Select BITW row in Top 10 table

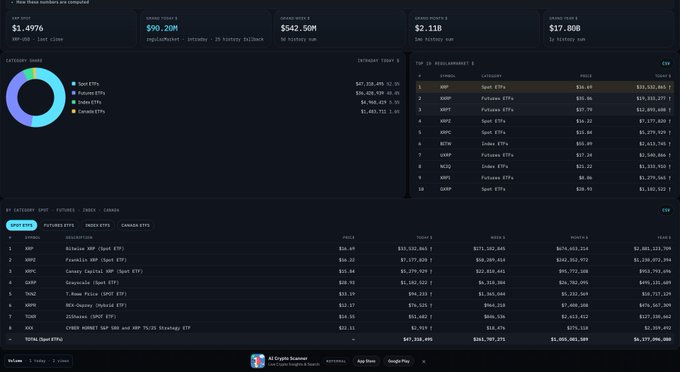(544, 144)
